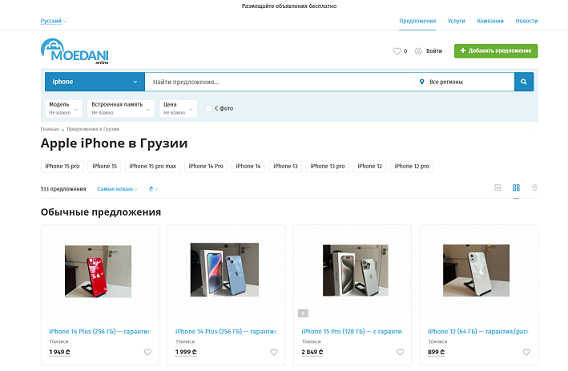Favorite the iPhone 14 Plus 1 999 listing
Viewport: 568px width, 371px height.
pos(274,352)
